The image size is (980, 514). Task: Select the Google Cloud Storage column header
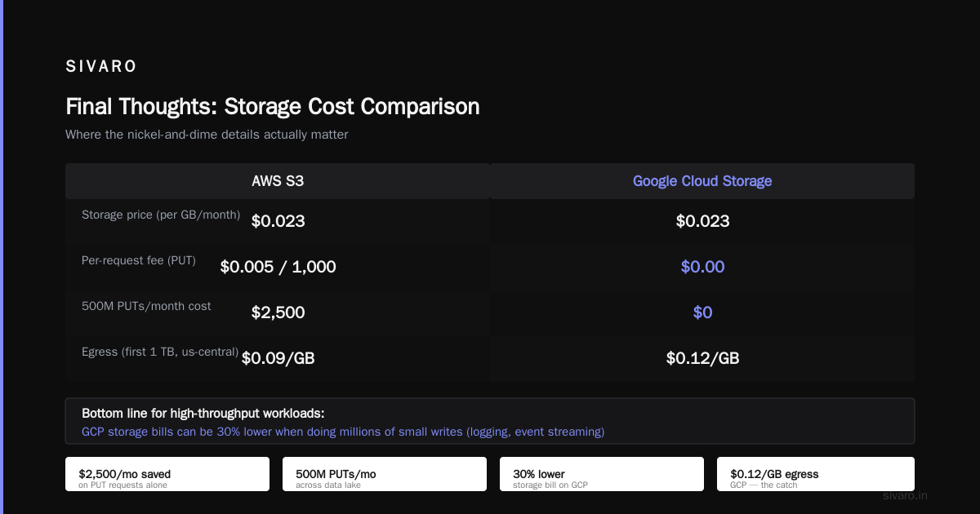702,181
